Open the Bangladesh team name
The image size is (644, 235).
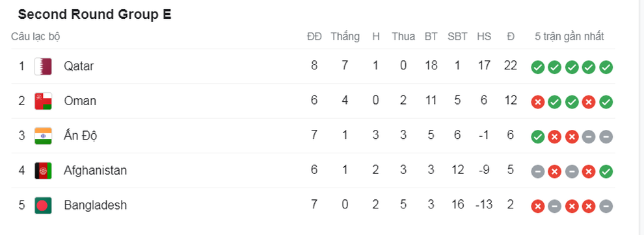pos(95,205)
